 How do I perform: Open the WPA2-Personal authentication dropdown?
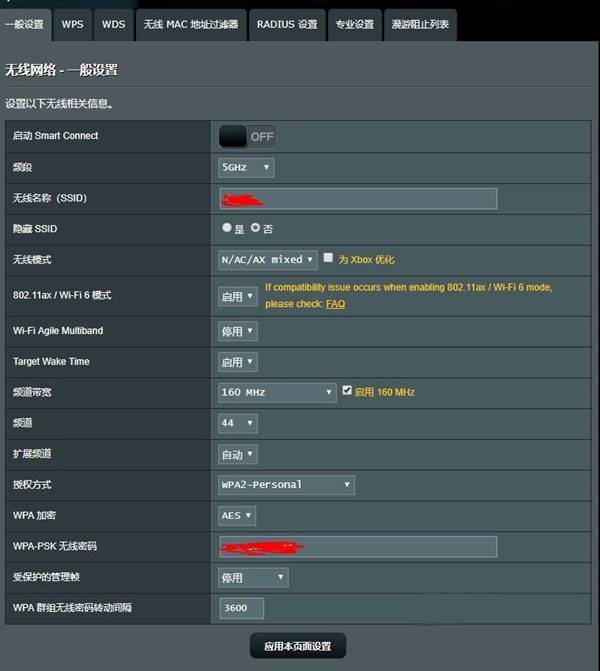[x=286, y=485]
